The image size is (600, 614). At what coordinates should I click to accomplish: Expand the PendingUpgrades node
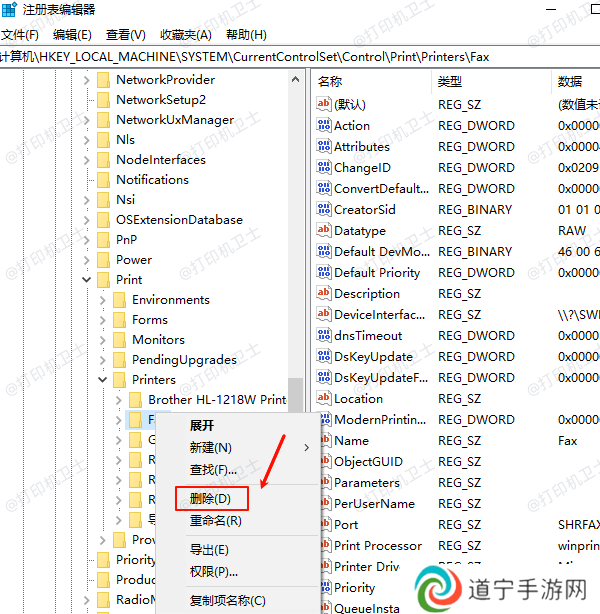[103, 360]
